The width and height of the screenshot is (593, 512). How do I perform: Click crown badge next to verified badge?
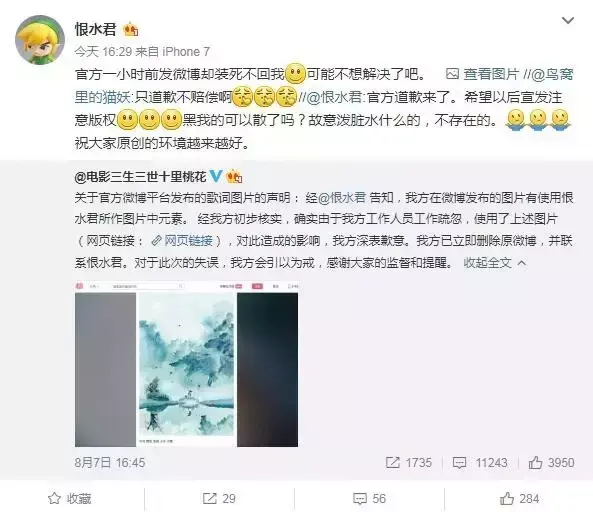pos(234,176)
